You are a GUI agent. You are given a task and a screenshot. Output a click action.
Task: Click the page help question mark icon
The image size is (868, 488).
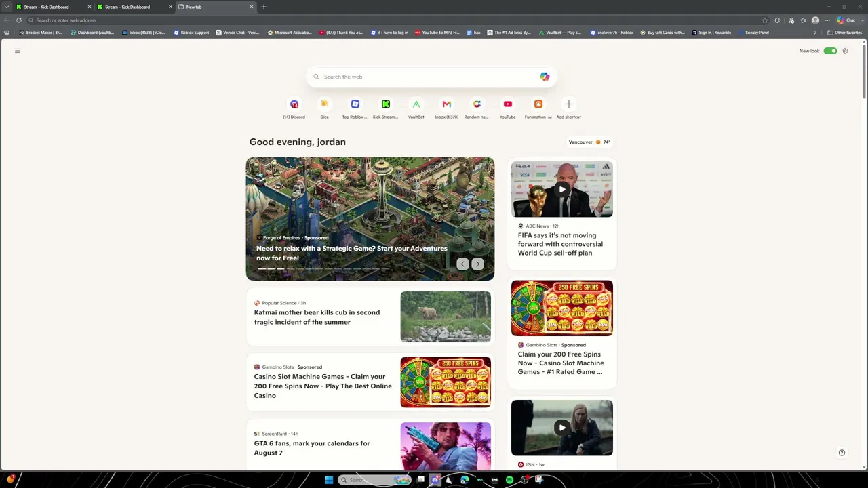tap(842, 453)
